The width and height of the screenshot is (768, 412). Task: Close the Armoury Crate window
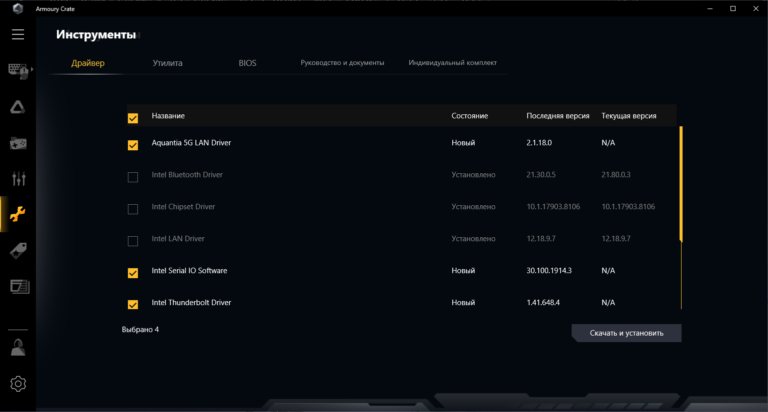(756, 8)
